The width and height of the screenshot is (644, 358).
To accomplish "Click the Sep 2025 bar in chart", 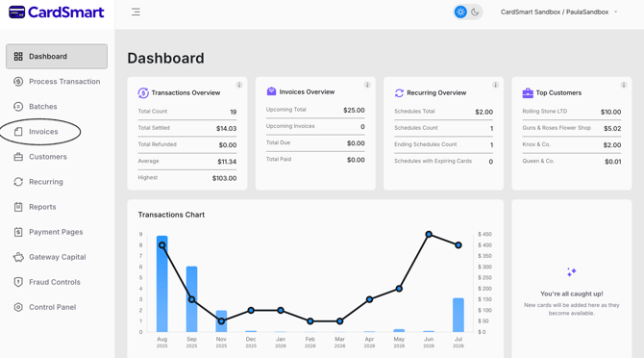I will pyautogui.click(x=192, y=299).
